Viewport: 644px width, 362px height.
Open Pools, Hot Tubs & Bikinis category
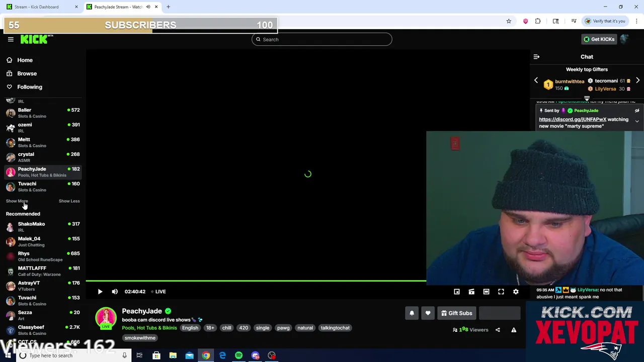tap(149, 328)
